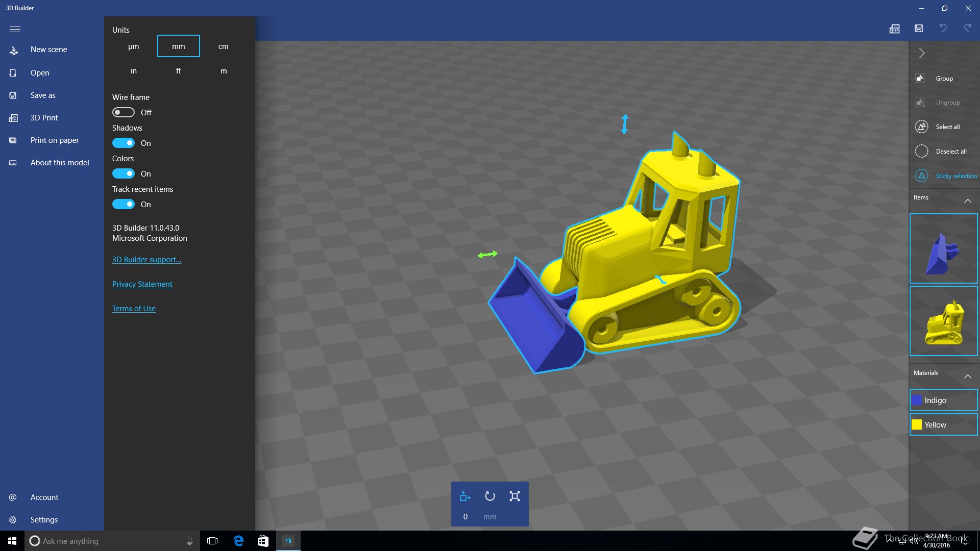Select ft units
980x551 pixels.
[179, 71]
